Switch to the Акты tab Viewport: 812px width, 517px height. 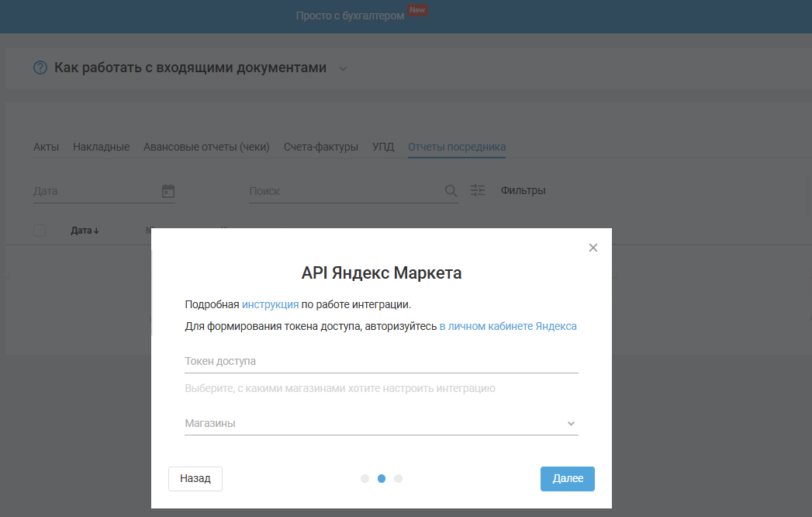click(46, 147)
